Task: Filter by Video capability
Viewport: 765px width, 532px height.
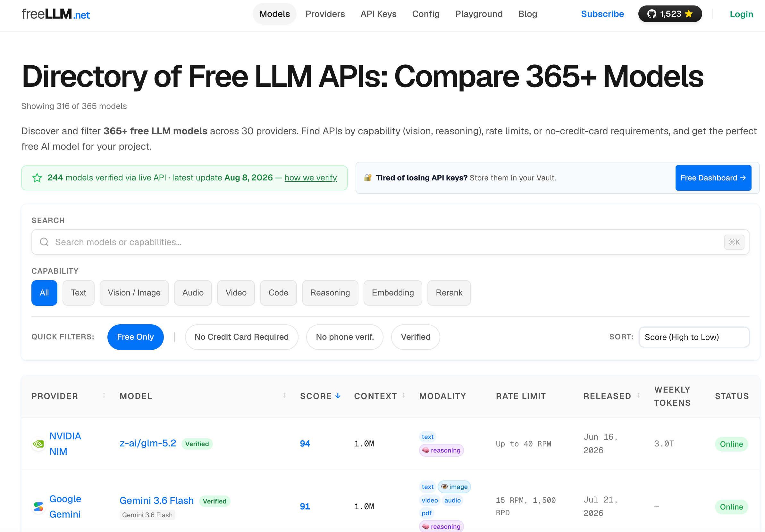Action: click(236, 293)
